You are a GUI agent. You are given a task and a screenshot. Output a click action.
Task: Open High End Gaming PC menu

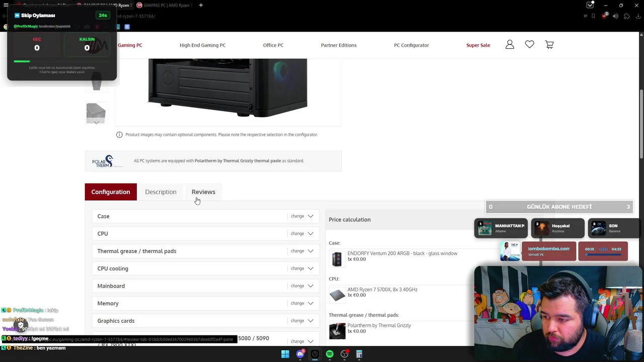[x=202, y=45]
